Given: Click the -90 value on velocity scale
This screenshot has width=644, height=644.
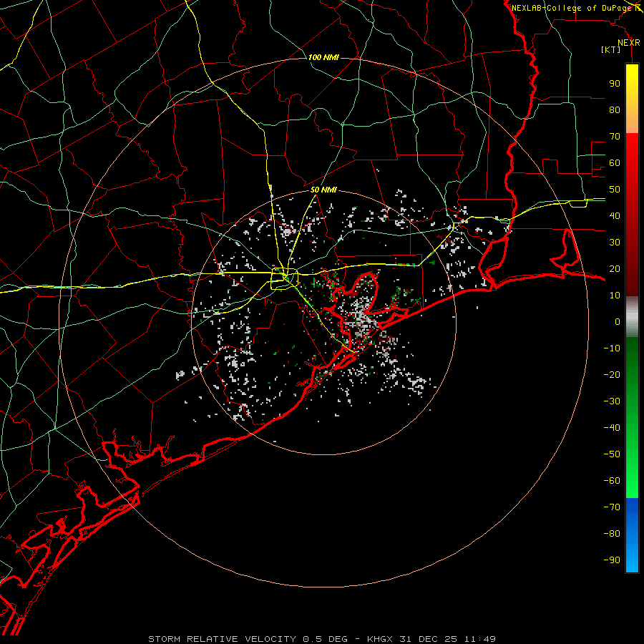Looking at the screenshot, I should click(x=612, y=560).
